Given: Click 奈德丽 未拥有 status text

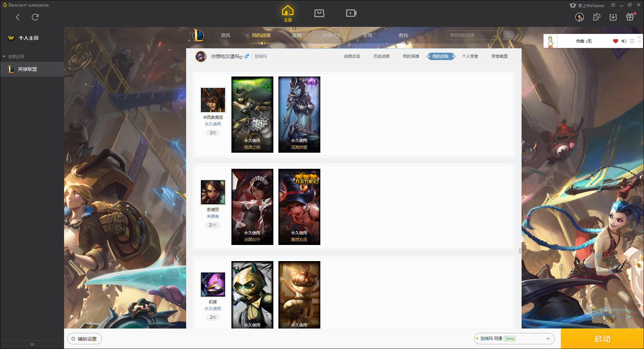Looking at the screenshot, I should 213,216.
